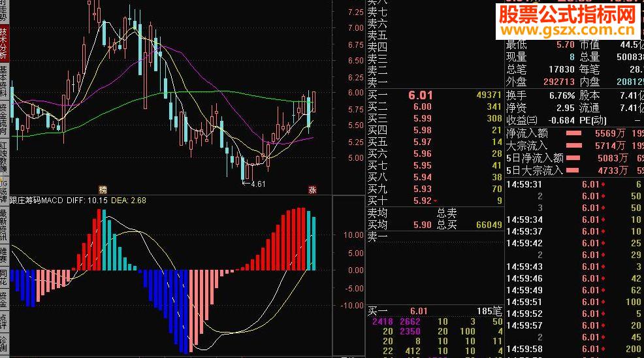644x358 pixels.
Task: Click the 净资 2.95 field
Action: (x=540, y=108)
